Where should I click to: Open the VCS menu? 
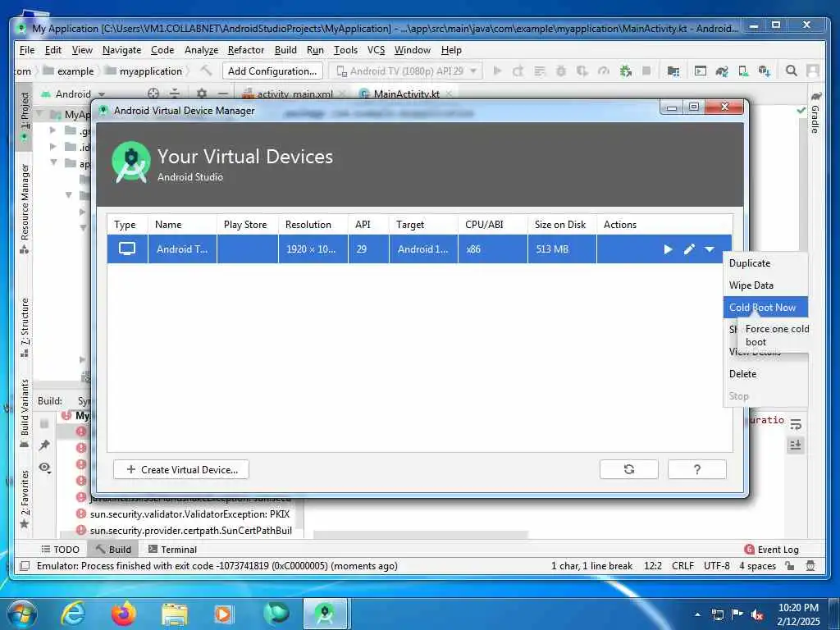pyautogui.click(x=376, y=50)
